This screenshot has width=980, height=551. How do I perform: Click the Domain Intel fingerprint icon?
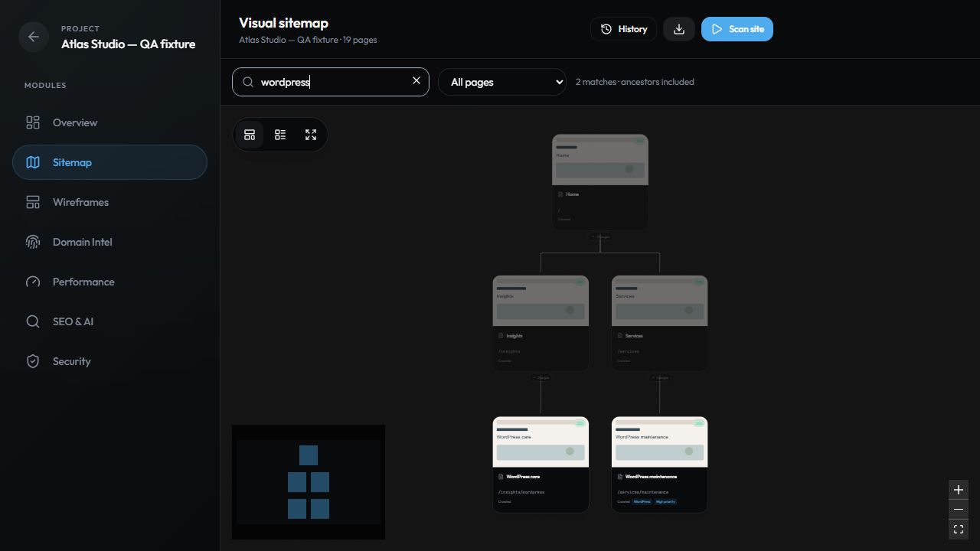[x=33, y=242]
